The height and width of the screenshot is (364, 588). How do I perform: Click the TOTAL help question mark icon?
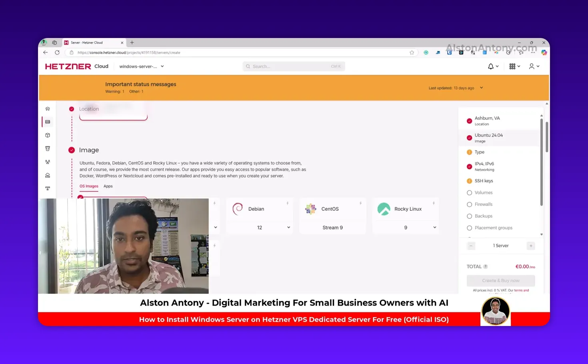[x=486, y=267]
